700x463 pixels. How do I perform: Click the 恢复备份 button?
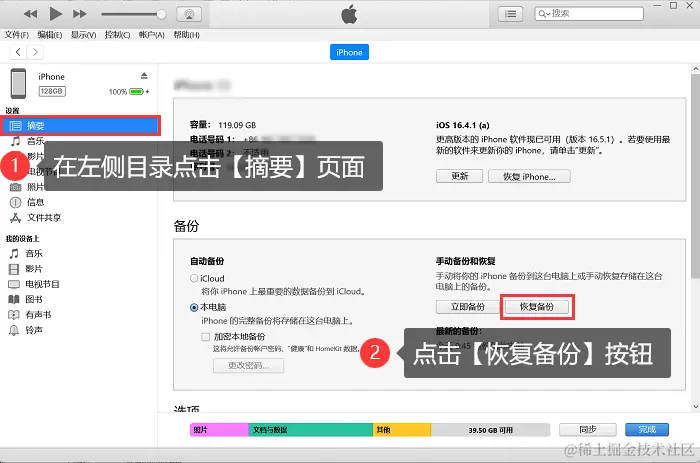[537, 307]
